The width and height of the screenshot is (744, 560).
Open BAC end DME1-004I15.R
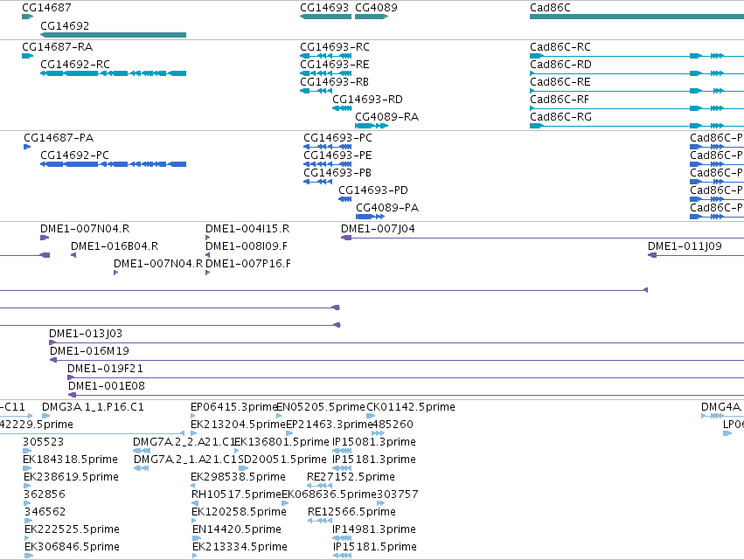pos(247,229)
